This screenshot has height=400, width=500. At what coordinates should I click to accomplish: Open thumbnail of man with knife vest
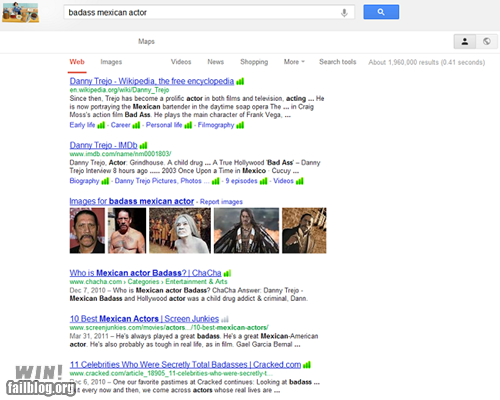[x=246, y=231]
